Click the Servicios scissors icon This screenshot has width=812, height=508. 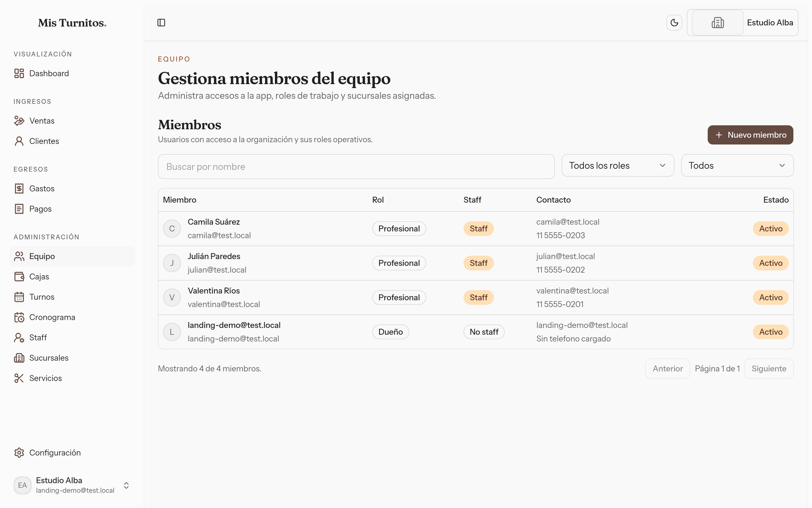tap(19, 378)
